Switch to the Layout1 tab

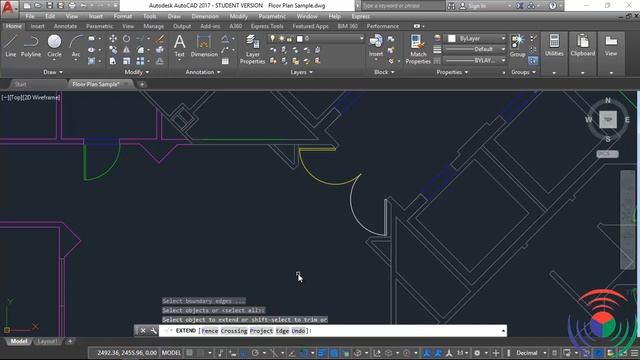point(47,341)
